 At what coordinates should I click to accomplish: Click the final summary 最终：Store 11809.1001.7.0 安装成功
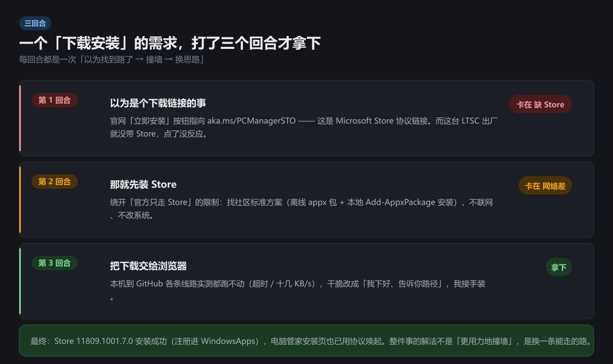[306, 341]
